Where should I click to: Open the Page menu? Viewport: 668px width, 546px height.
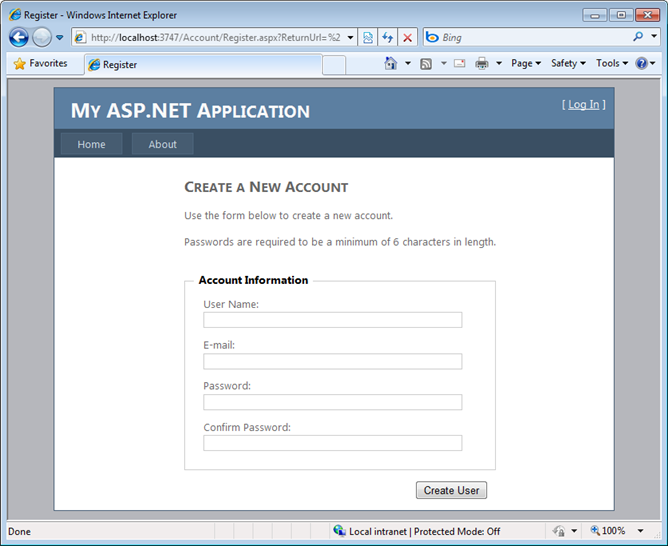(x=526, y=63)
